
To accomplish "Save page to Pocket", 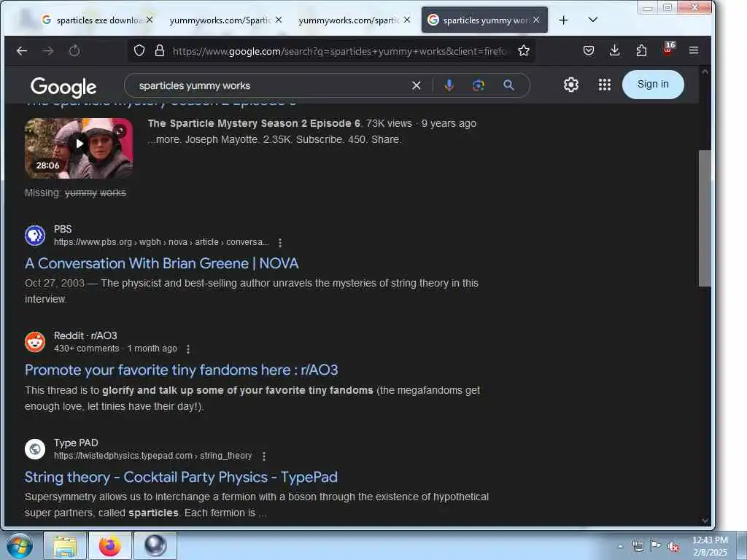I will pos(589,50).
